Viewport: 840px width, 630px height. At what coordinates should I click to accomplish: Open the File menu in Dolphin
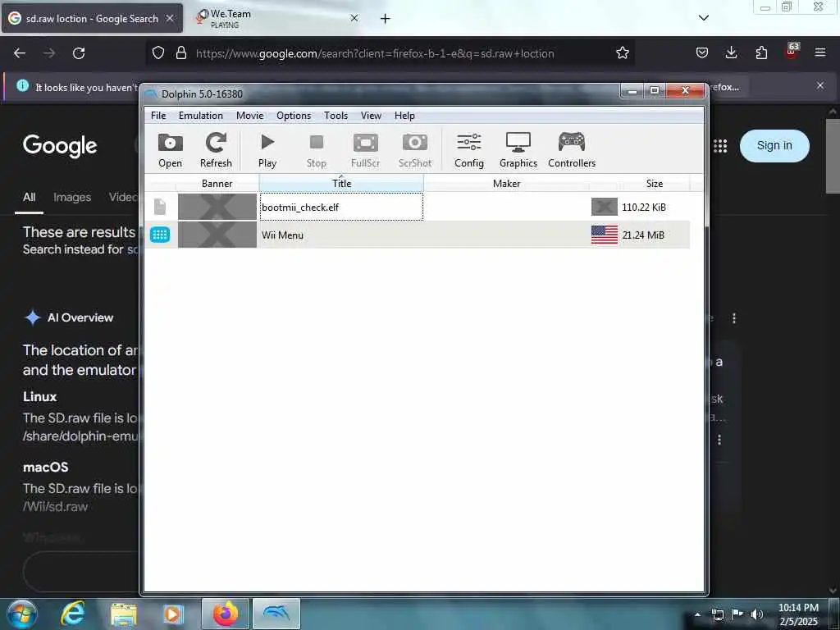click(158, 116)
